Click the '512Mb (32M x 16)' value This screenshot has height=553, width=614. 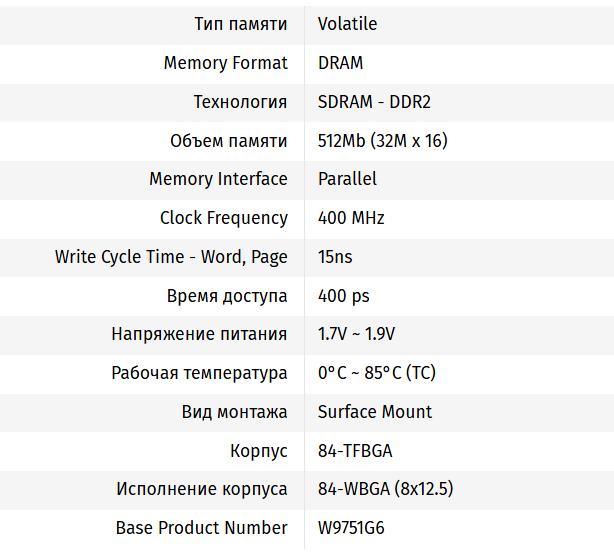382,141
